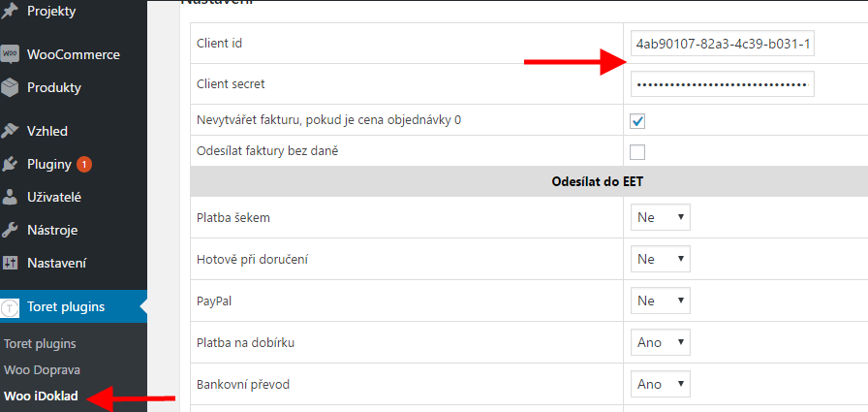
Task: Open the Bankovní převod dropdown
Action: (661, 384)
